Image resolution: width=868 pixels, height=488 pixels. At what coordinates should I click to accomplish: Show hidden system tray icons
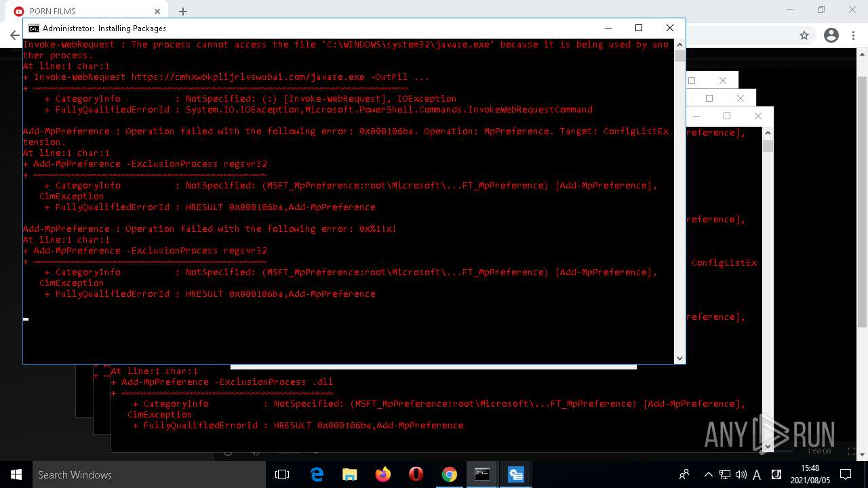[x=709, y=474]
